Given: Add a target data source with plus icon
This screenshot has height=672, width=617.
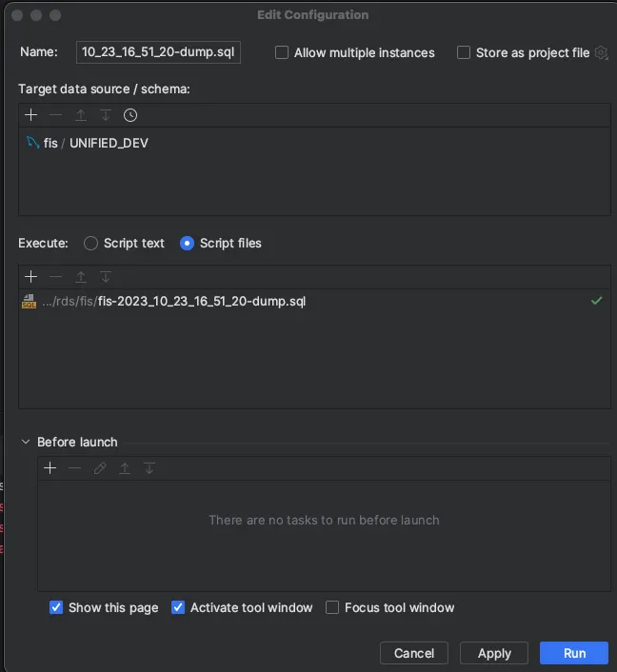Looking at the screenshot, I should click(x=31, y=115).
